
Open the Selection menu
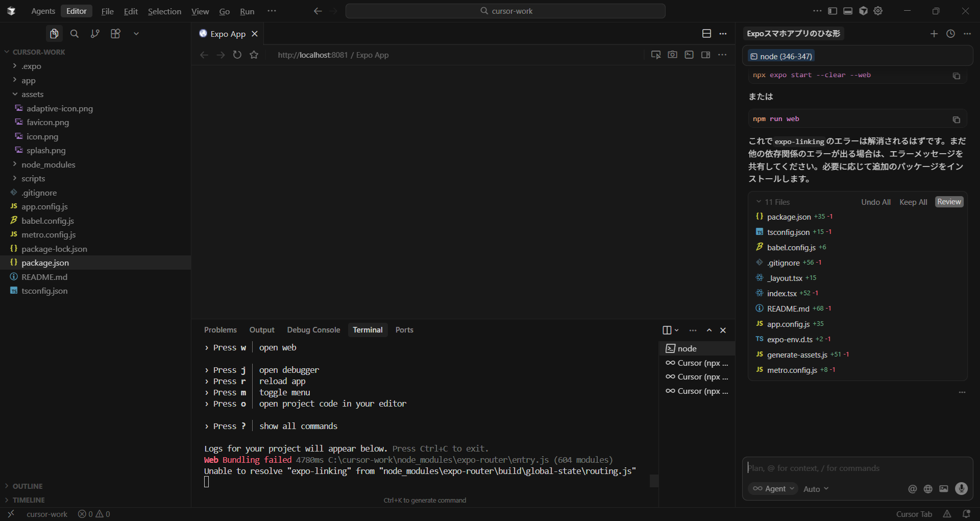pyautogui.click(x=164, y=11)
